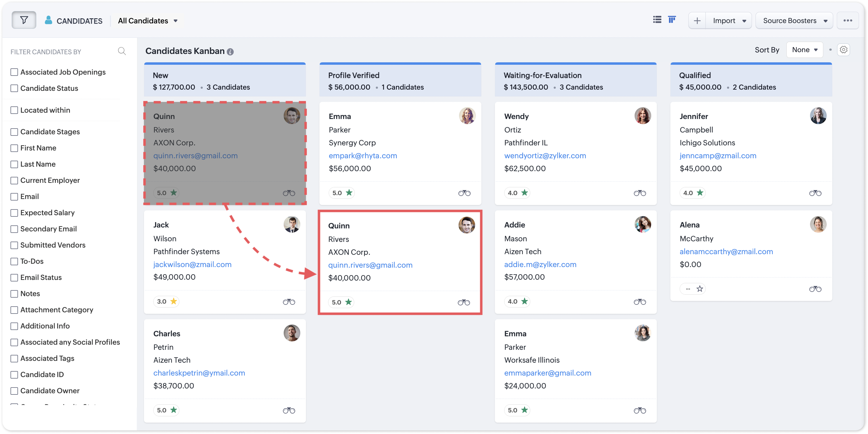868x434 pixels.
Task: Click the filter funnel icon
Action: pos(24,20)
